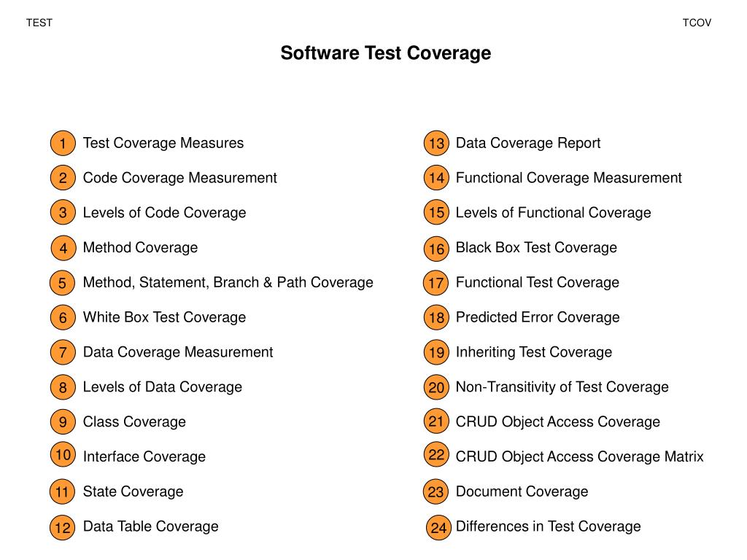Image resolution: width=747 pixels, height=560 pixels.
Task: Open Test Coverage Measures topic
Action: click(x=163, y=143)
